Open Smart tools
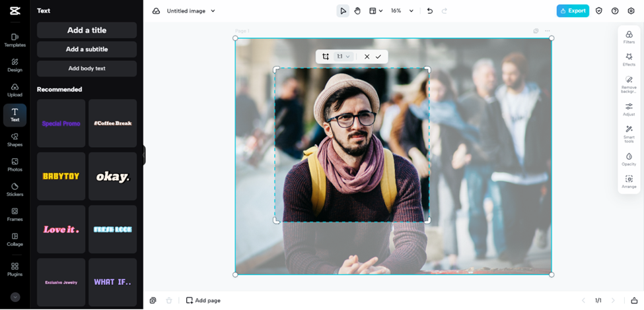644x310 pixels. pyautogui.click(x=629, y=135)
